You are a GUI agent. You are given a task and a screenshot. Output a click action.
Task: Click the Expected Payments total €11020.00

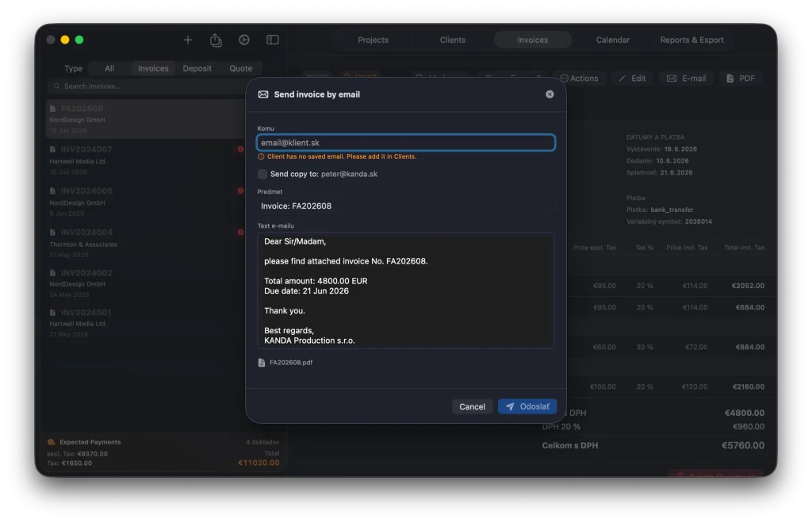pos(259,463)
